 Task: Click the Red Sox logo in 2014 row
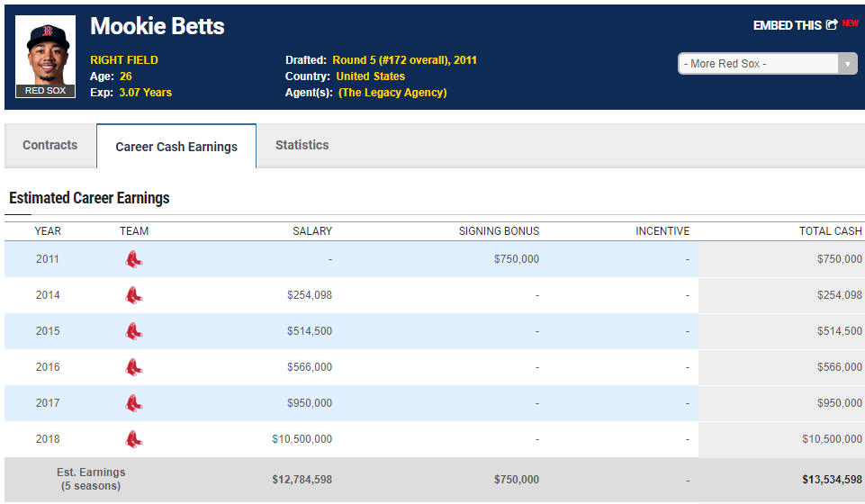[x=133, y=295]
